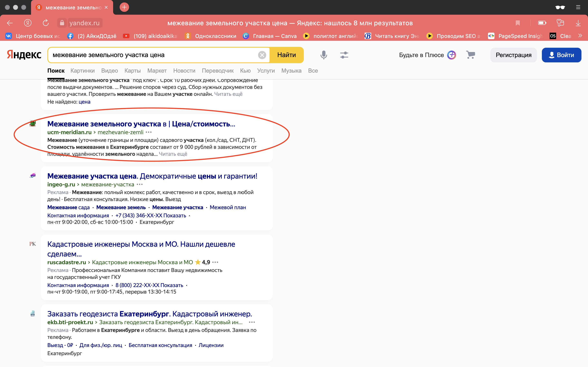
Task: Click the Plus circle icon near Будьте в Плюсе
Action: pyautogui.click(x=451, y=55)
